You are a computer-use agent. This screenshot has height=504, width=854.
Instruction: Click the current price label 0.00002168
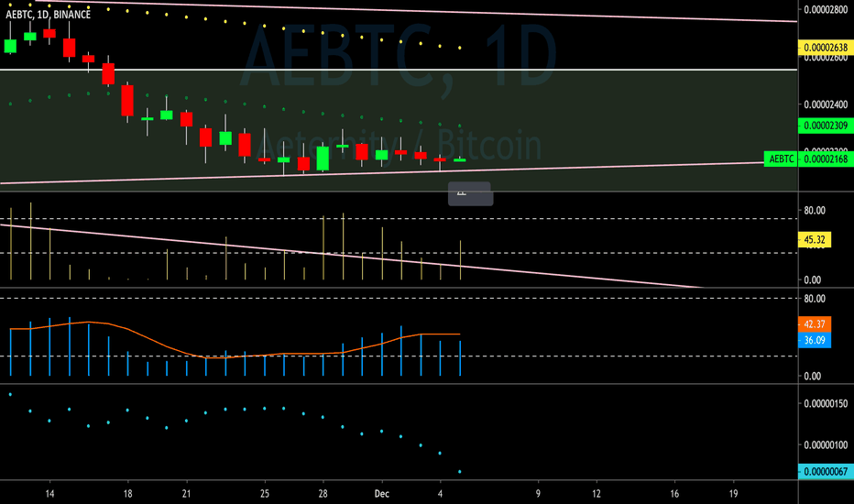coord(826,159)
